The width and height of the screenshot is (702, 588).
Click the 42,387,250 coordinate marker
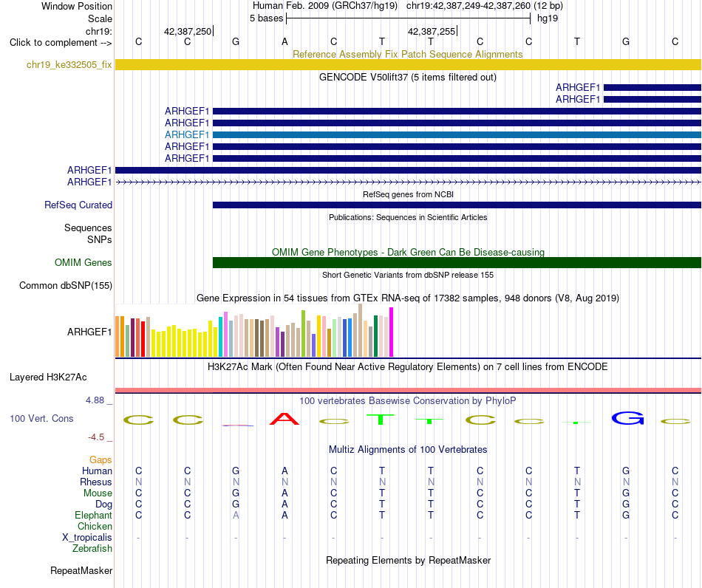pyautogui.click(x=188, y=31)
